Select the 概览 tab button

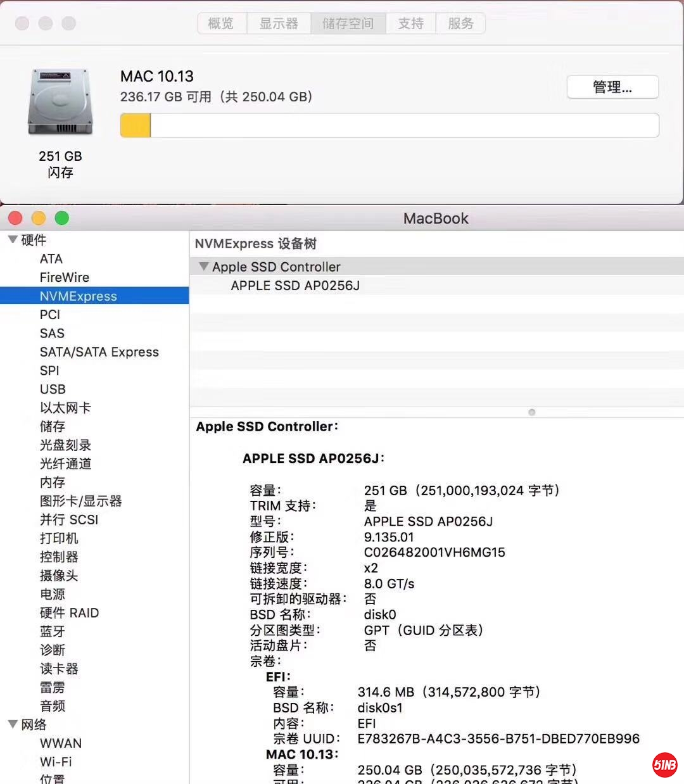tap(220, 23)
